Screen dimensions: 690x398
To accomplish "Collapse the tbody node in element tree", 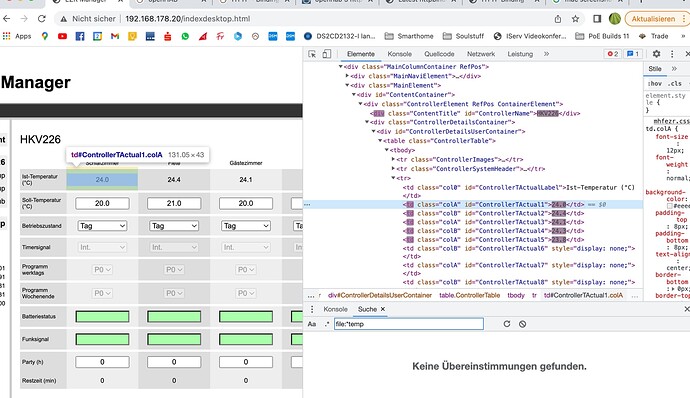I will pyautogui.click(x=386, y=150).
